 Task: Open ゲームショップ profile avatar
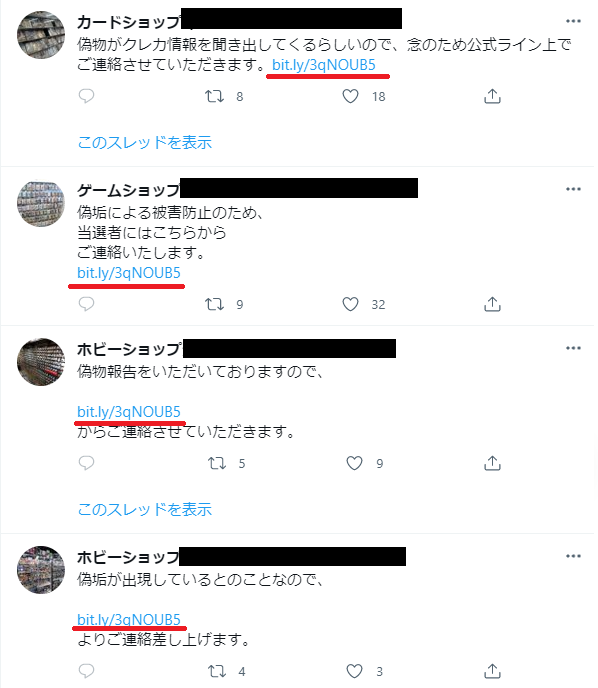[x=41, y=204]
